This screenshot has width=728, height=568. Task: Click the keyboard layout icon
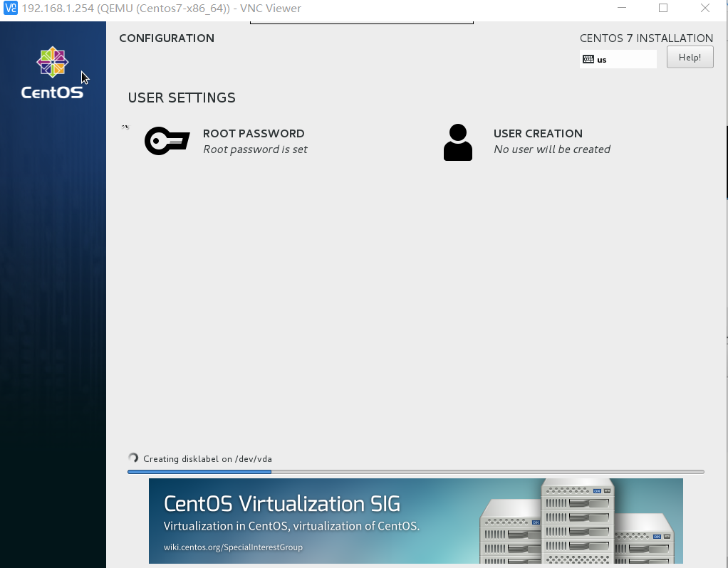(588, 59)
